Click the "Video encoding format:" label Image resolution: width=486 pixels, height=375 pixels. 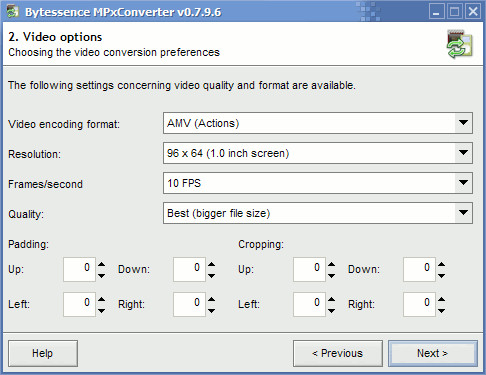64,124
